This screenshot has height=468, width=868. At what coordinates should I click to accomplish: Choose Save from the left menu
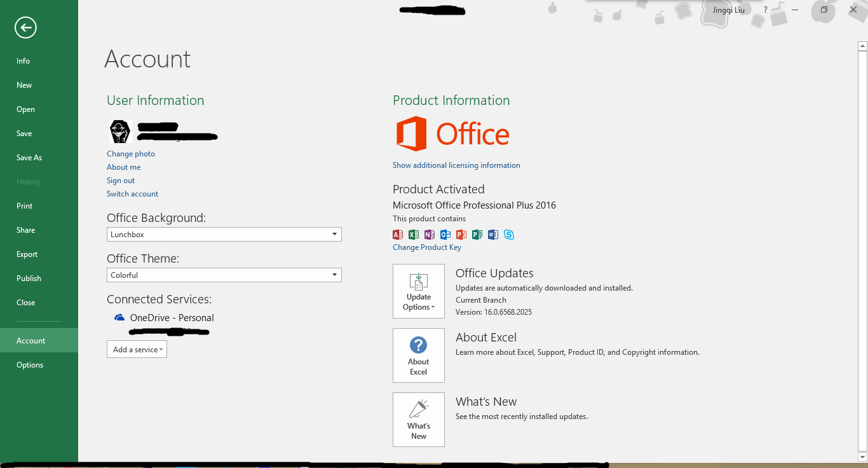39,134
